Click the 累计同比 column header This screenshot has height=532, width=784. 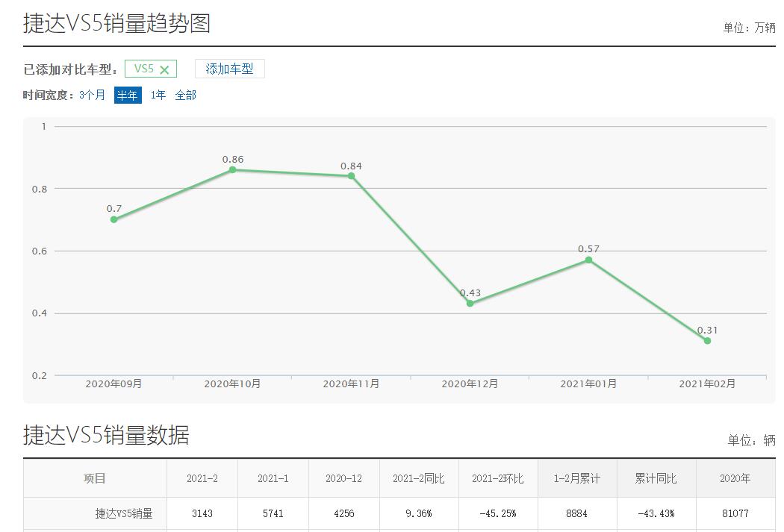pyautogui.click(x=656, y=478)
